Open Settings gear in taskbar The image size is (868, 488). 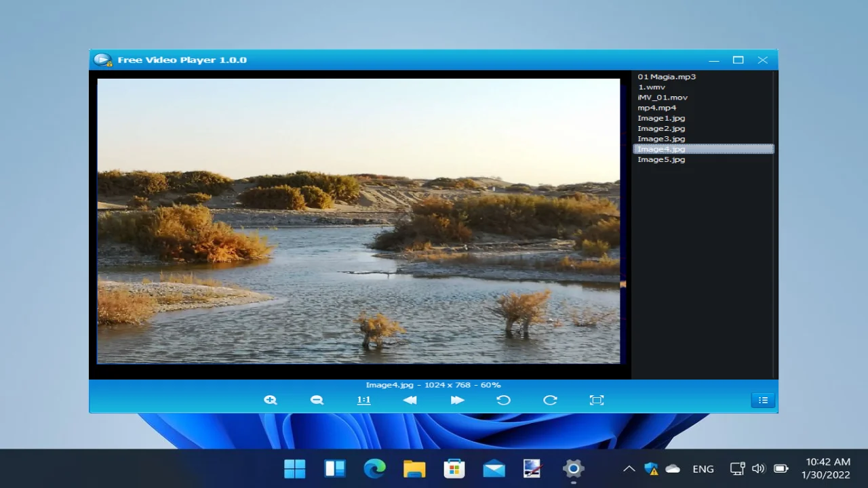point(573,468)
